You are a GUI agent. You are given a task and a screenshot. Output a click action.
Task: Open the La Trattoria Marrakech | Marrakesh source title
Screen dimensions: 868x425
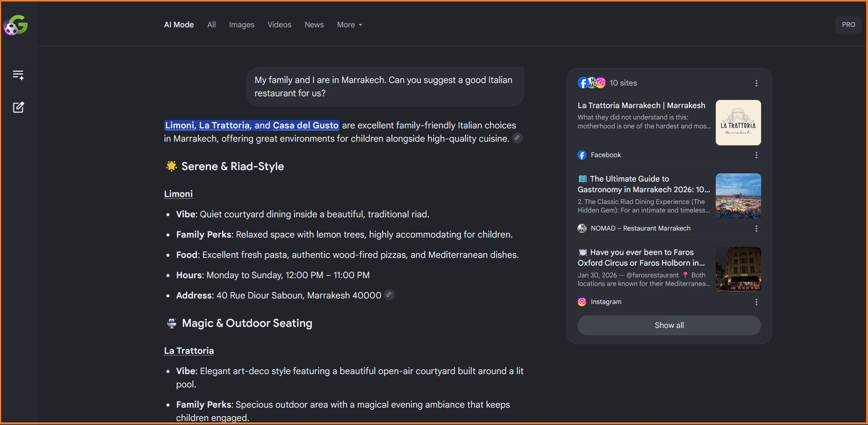(x=641, y=106)
